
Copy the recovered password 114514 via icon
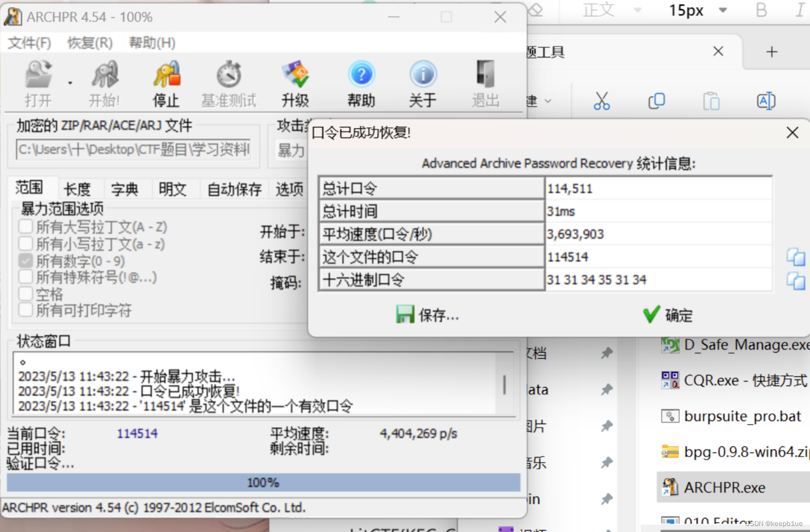[796, 257]
